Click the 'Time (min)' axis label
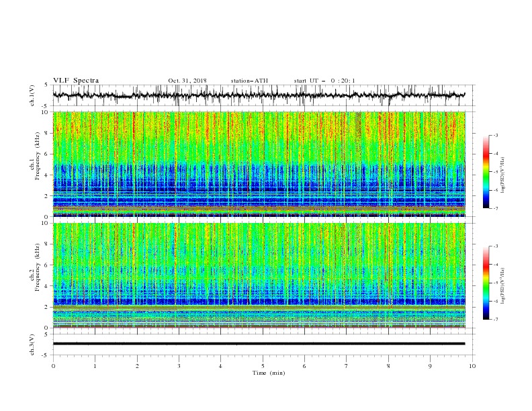This screenshot has width=532, height=411. click(269, 373)
